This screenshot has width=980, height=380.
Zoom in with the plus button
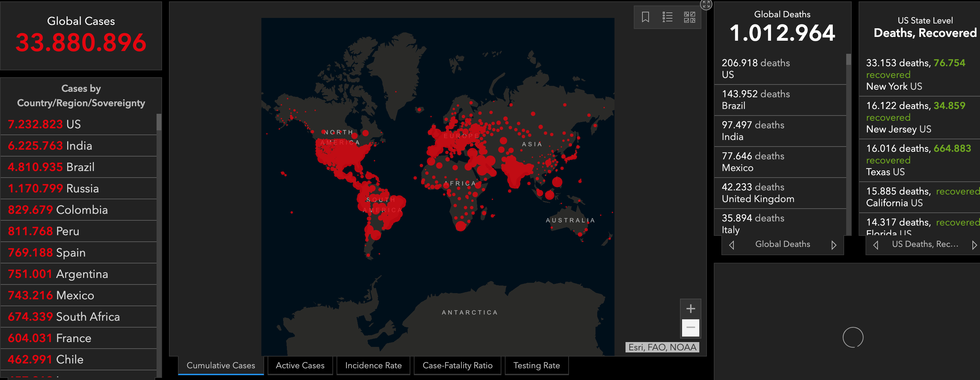tap(690, 309)
